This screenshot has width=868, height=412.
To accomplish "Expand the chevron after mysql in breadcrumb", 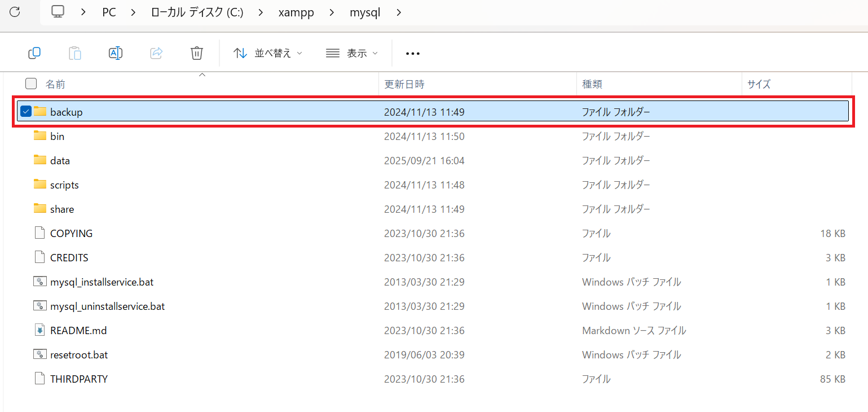I will pos(399,12).
